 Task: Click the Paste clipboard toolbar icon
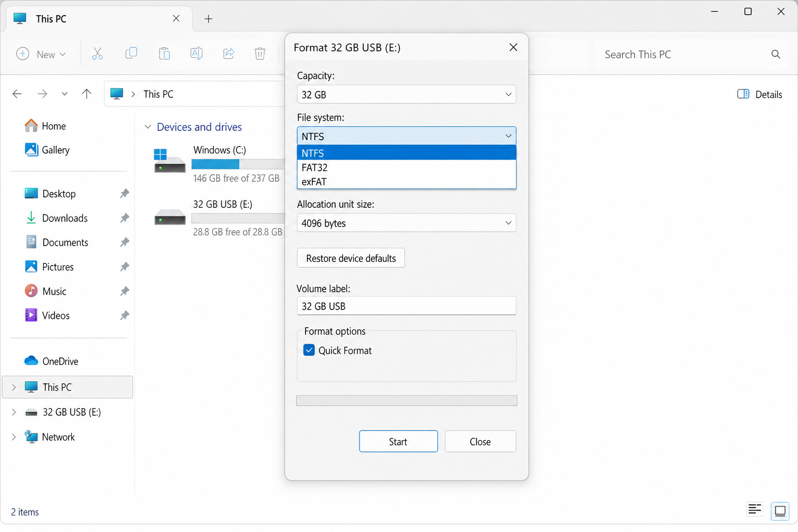pos(164,54)
